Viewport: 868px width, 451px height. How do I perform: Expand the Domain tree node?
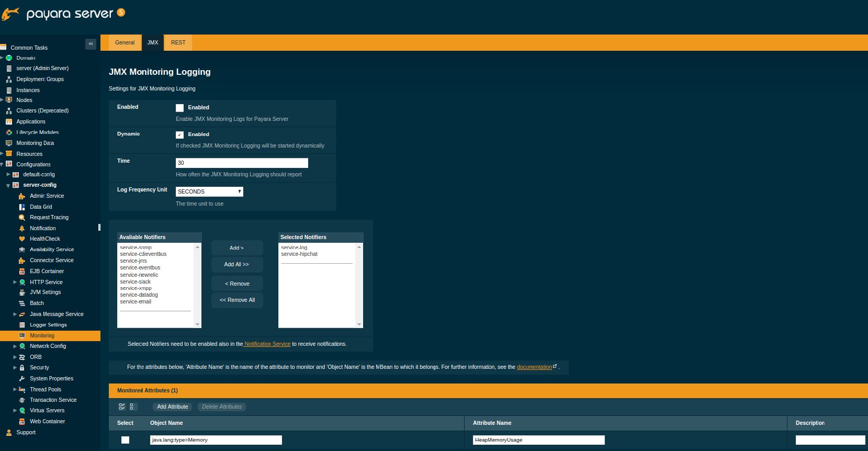pyautogui.click(x=2, y=58)
